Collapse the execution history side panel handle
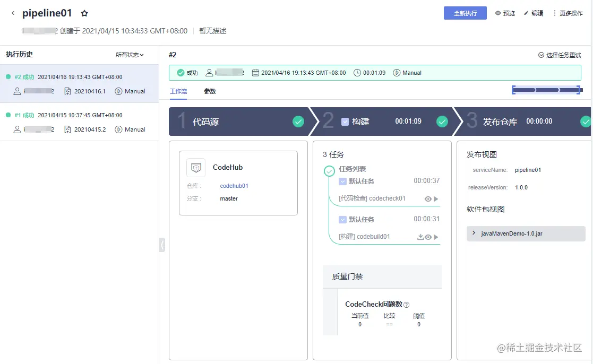Image resolution: width=593 pixels, height=364 pixels. 162,245
